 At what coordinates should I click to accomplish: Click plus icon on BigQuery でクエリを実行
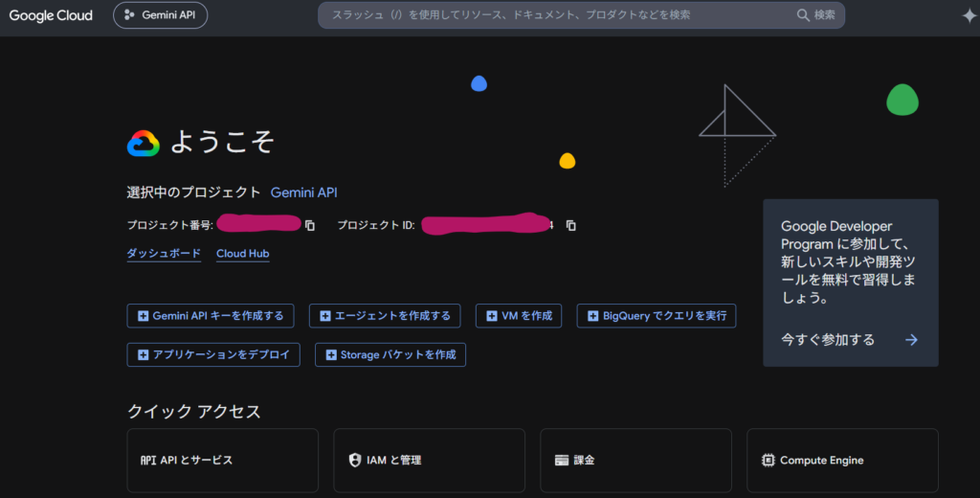click(593, 316)
